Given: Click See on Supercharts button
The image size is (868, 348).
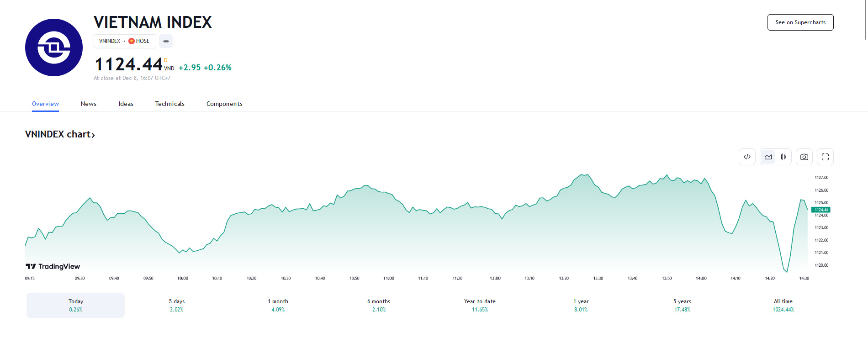Looking at the screenshot, I should click(x=800, y=22).
